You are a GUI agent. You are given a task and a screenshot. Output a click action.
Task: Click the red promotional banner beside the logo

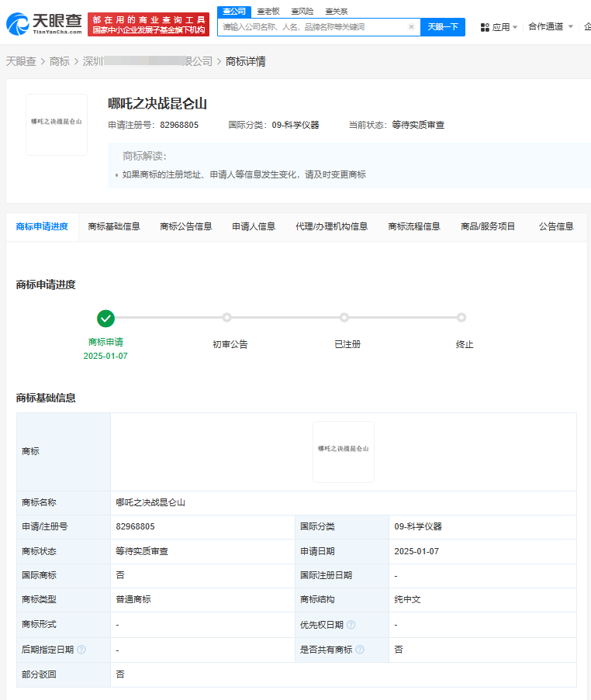click(x=148, y=24)
